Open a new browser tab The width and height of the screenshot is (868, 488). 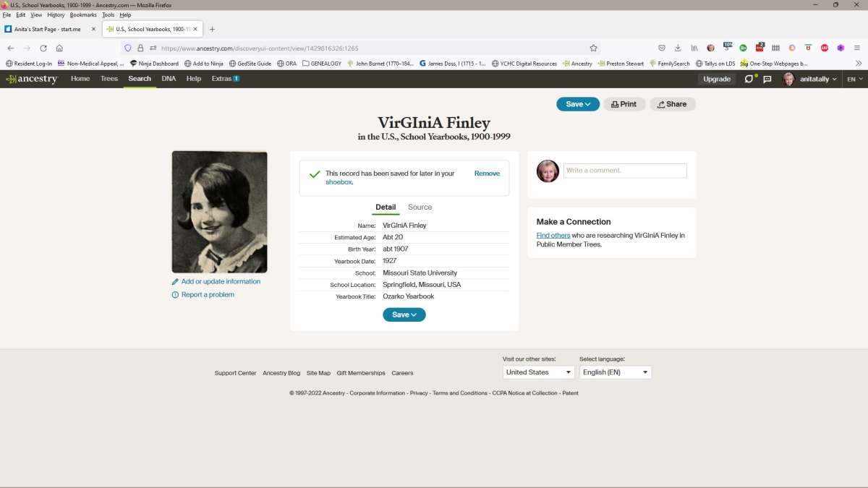pyautogui.click(x=212, y=29)
